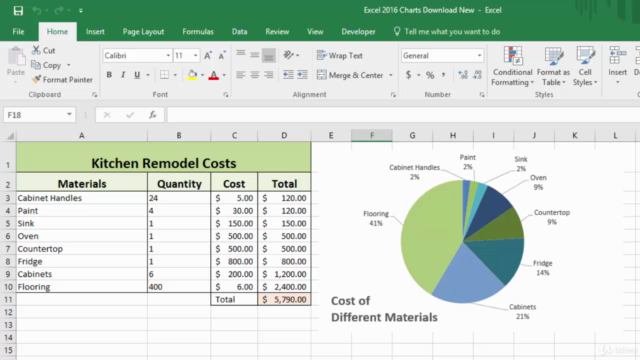This screenshot has height=360, width=640.
Task: Switch to Insert tab
Action: 95,31
